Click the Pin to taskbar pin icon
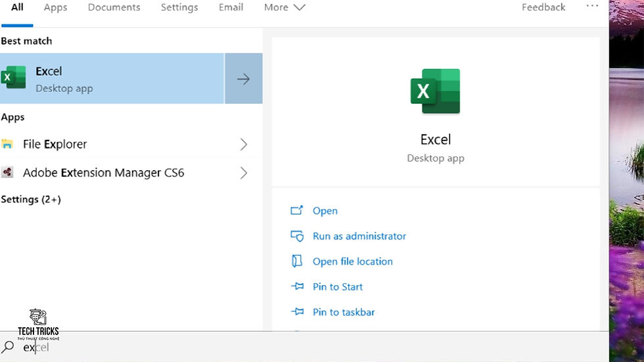This screenshot has height=362, width=644. 297,312
